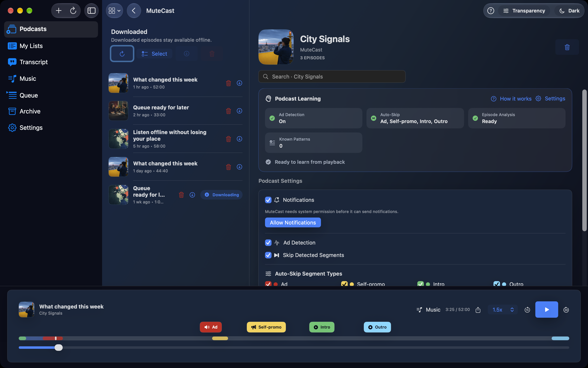Toggle the Ad auto-skip checkbox

click(268, 284)
